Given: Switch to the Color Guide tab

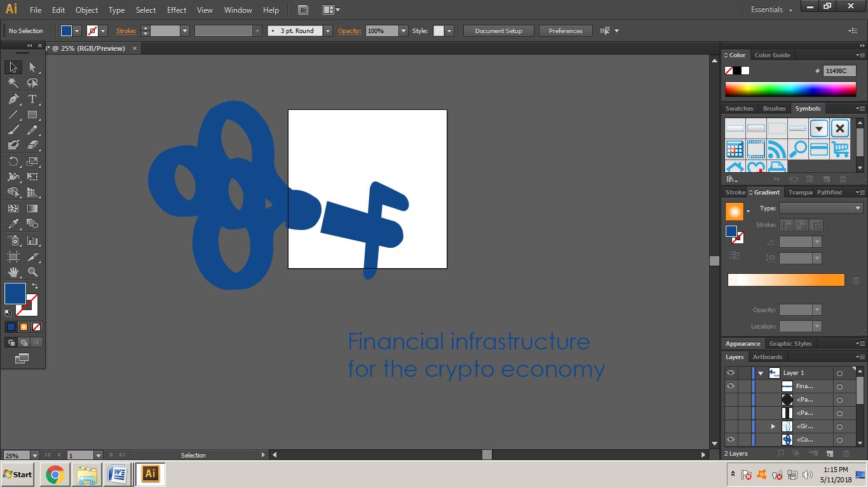Looking at the screenshot, I should point(773,55).
